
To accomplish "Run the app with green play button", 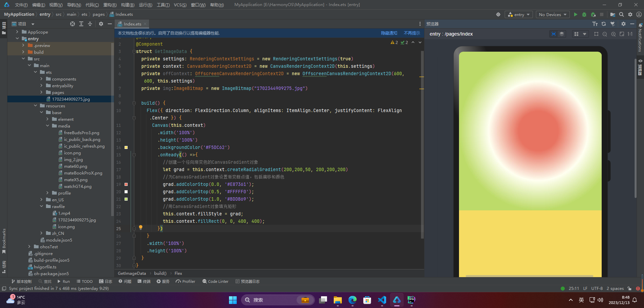I will click(576, 14).
